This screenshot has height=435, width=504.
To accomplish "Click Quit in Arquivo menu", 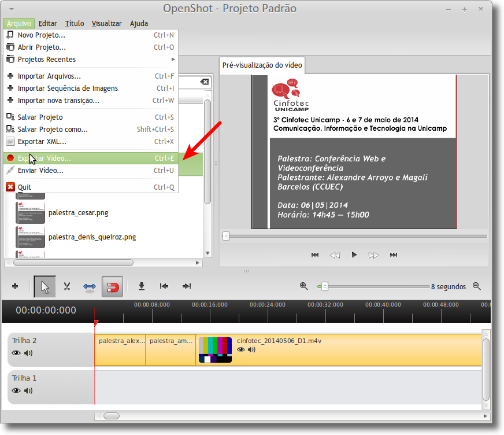I will pyautogui.click(x=91, y=187).
